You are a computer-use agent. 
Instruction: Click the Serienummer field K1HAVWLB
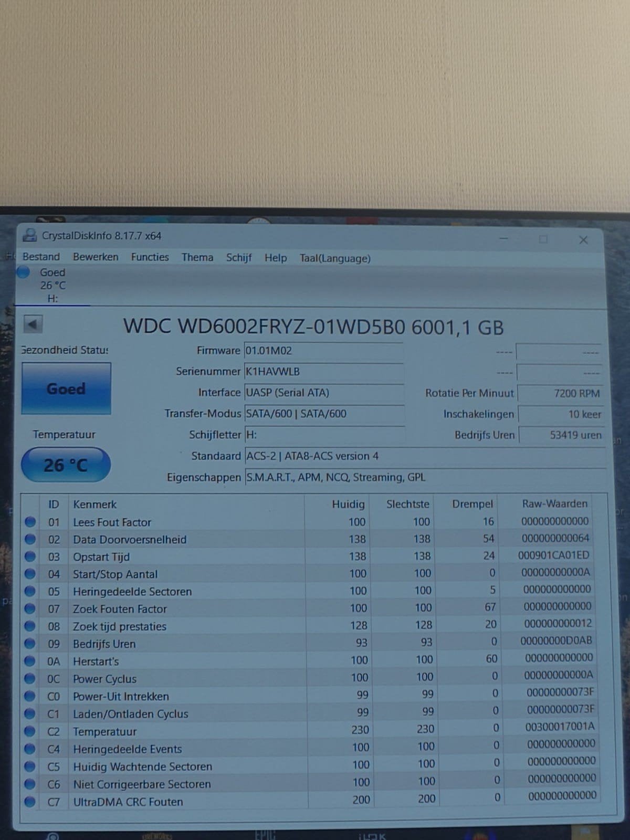[324, 371]
